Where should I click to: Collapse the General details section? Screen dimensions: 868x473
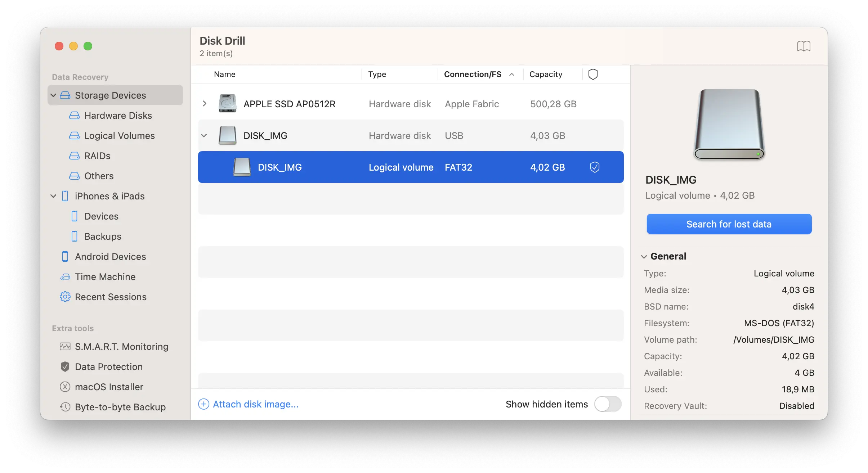pos(644,257)
